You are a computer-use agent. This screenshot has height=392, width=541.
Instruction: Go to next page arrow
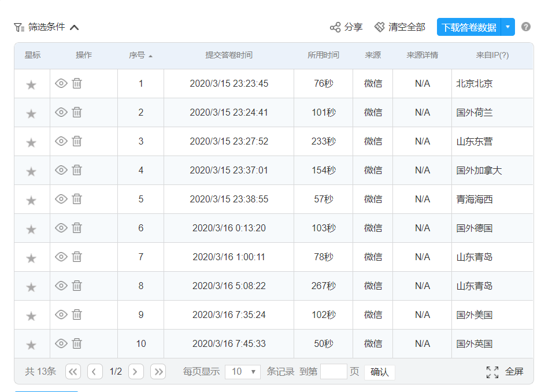point(136,372)
